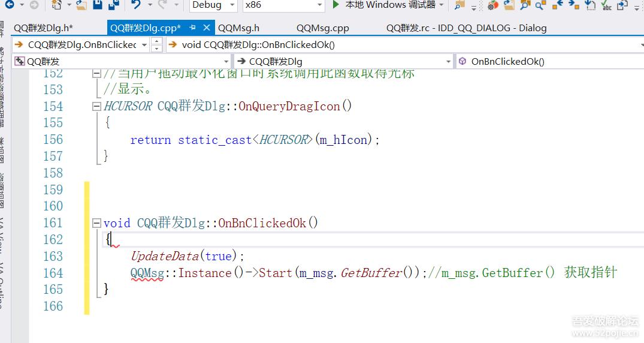Click UpdateData call on line 163
644x343 pixels.
(x=165, y=256)
